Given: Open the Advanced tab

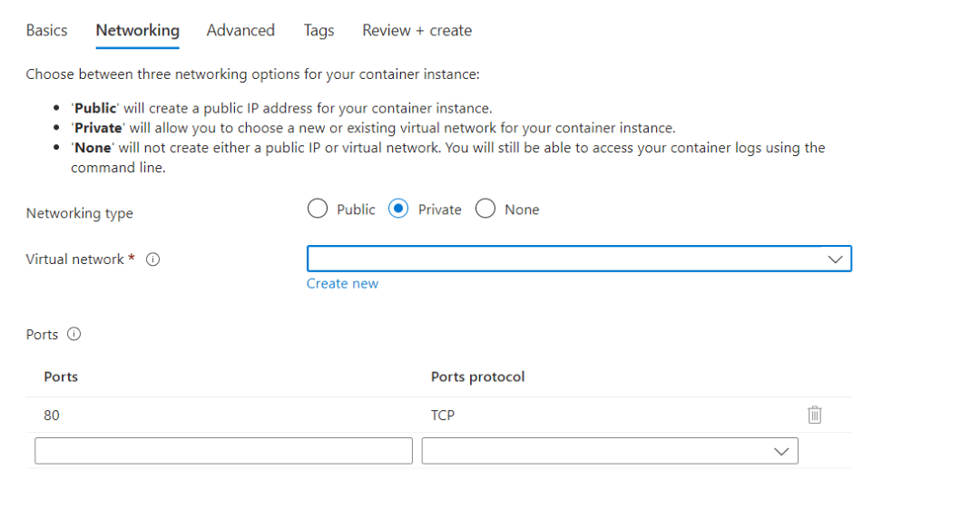Looking at the screenshot, I should (x=240, y=31).
